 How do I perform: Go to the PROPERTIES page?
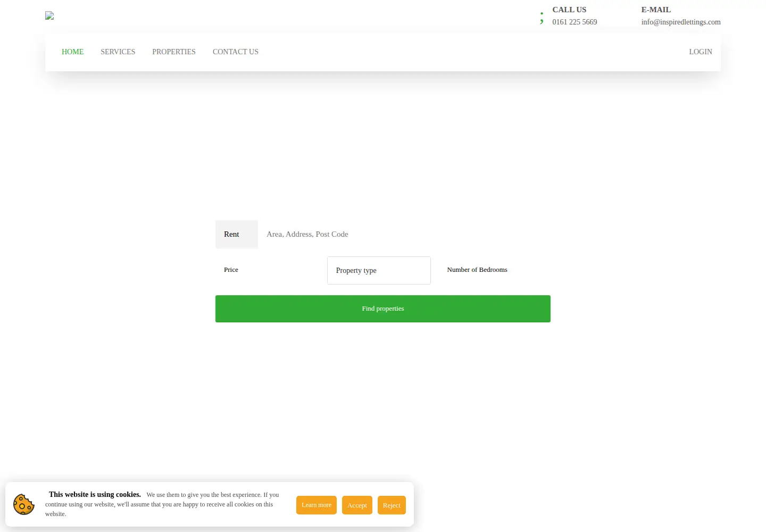174,52
